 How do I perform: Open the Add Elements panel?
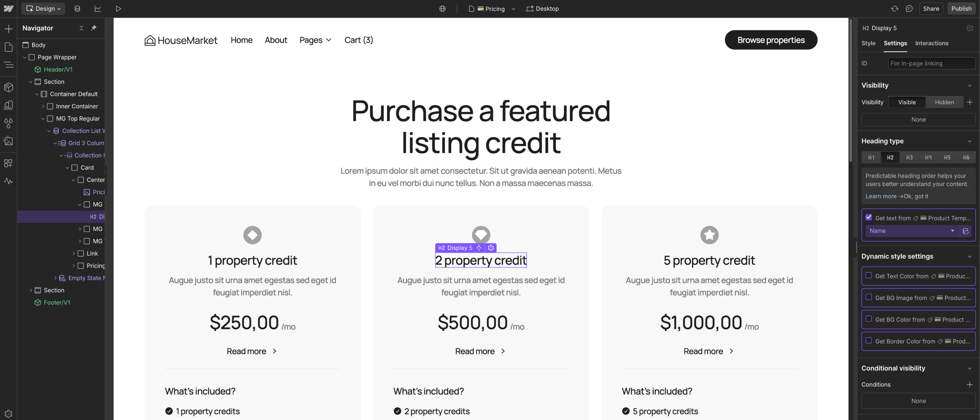[x=9, y=28]
